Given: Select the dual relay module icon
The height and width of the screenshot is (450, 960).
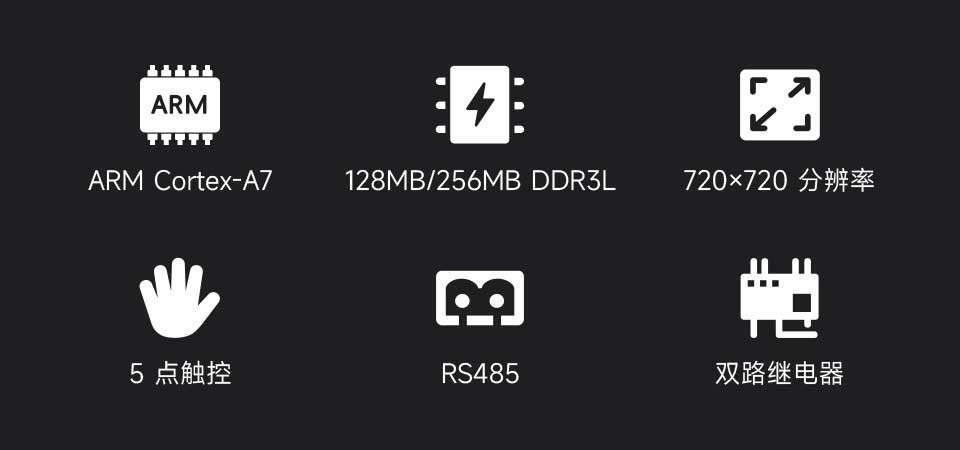Looking at the screenshot, I should (x=779, y=298).
